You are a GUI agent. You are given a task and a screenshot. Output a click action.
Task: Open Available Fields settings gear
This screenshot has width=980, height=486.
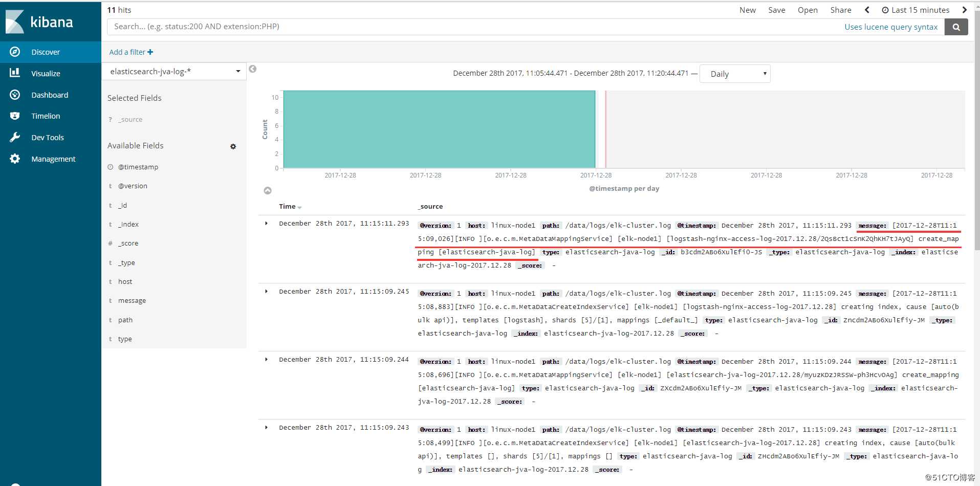(233, 146)
